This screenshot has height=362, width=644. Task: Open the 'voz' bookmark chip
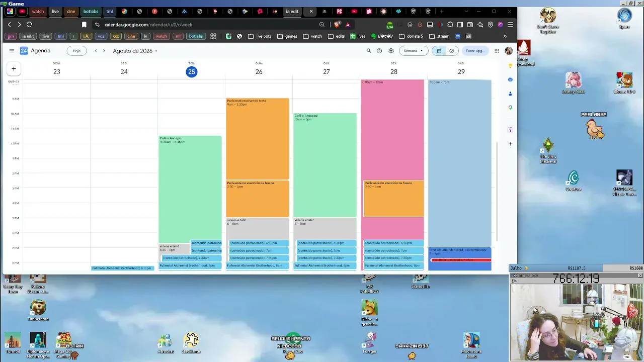(101, 36)
